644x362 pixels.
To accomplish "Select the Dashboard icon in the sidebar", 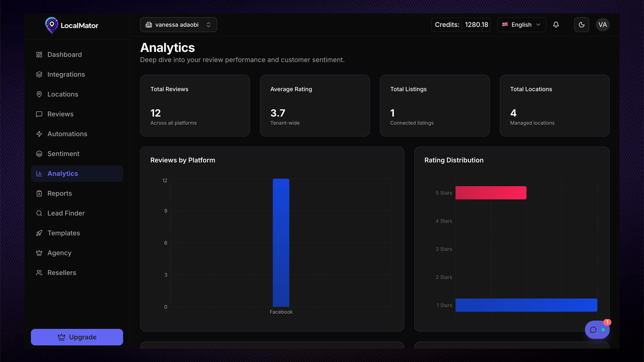I will point(39,54).
